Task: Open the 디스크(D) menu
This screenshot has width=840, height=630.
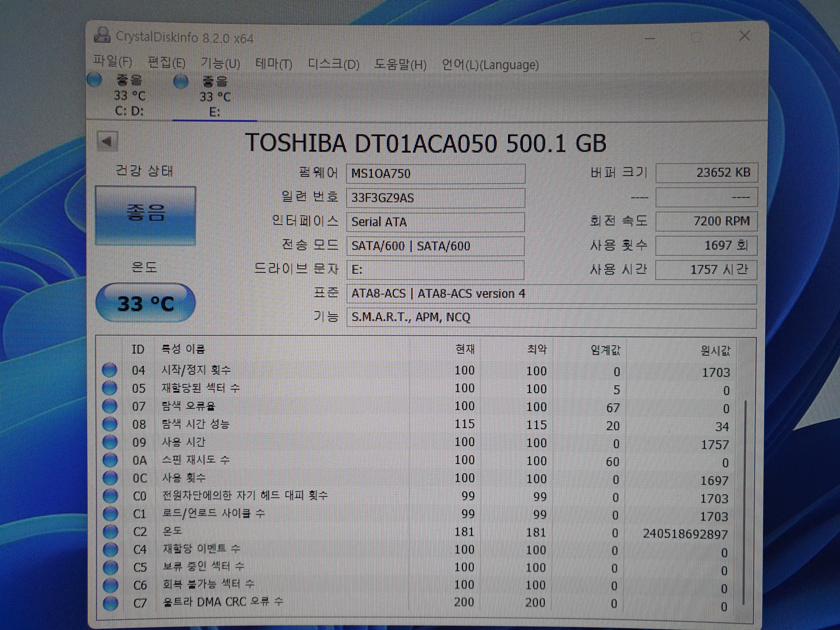Action: click(x=333, y=64)
